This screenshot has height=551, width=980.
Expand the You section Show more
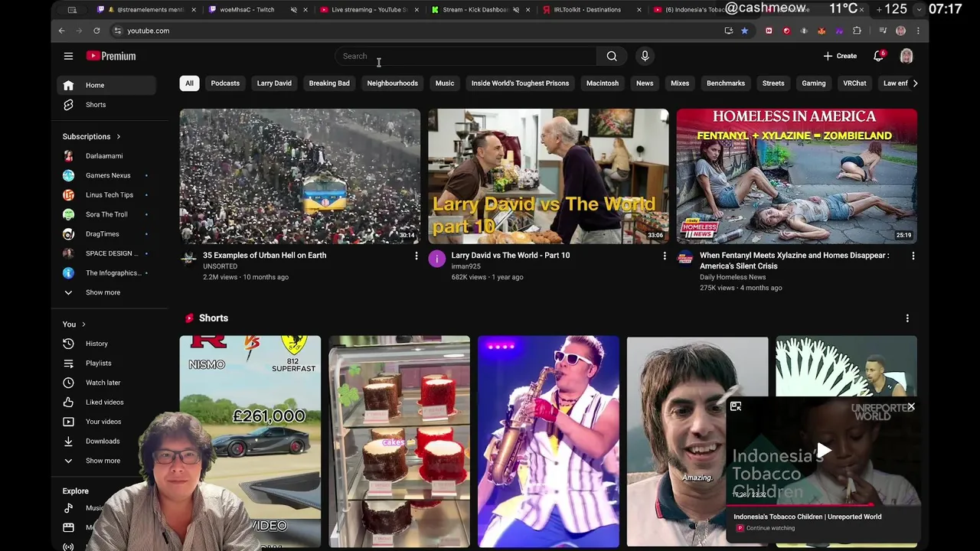click(103, 461)
